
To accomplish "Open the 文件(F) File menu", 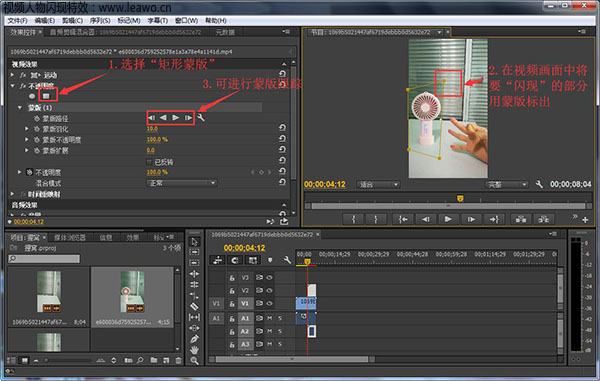I will tap(17, 20).
